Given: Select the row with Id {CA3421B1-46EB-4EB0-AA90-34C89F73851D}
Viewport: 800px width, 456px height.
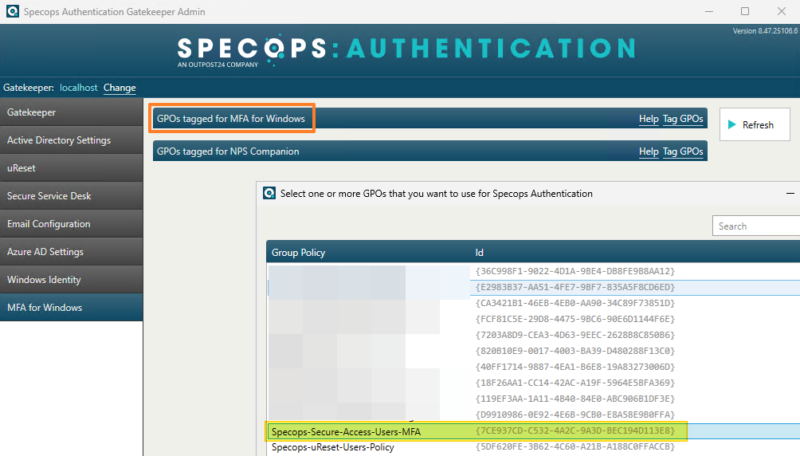Looking at the screenshot, I should (x=533, y=303).
